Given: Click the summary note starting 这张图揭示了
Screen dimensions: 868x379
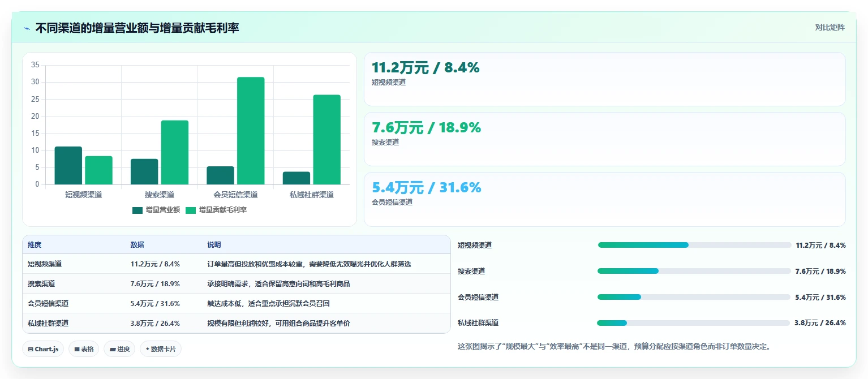Looking at the screenshot, I should (x=614, y=346).
